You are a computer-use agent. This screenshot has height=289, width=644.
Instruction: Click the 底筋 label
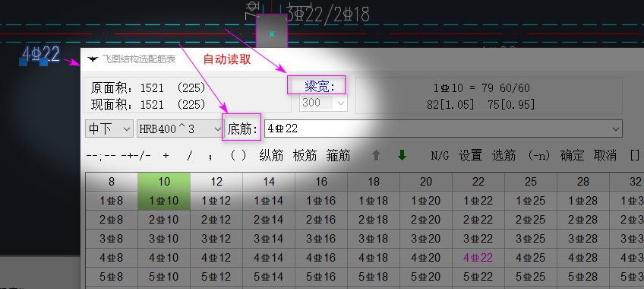pyautogui.click(x=243, y=129)
